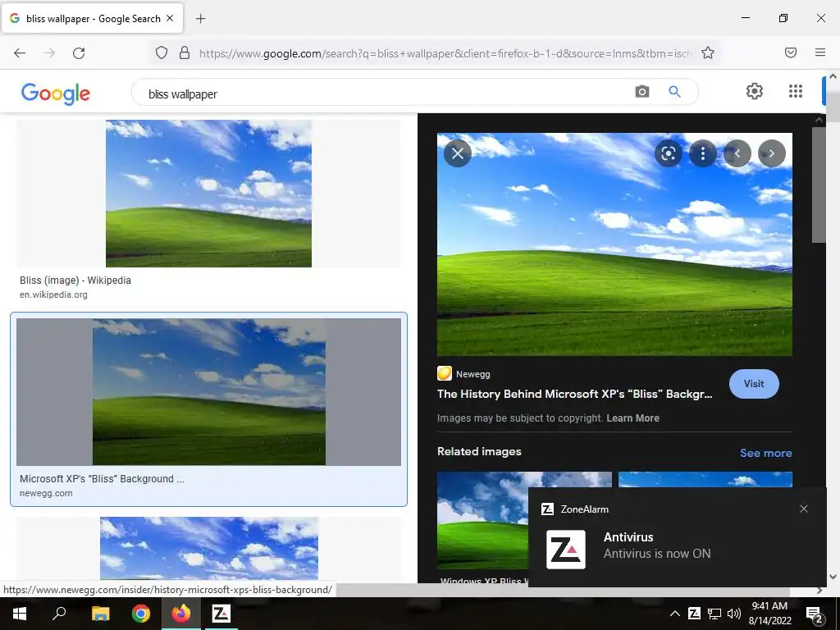
Task: Open the preview three-dot options menu
Action: 703,153
